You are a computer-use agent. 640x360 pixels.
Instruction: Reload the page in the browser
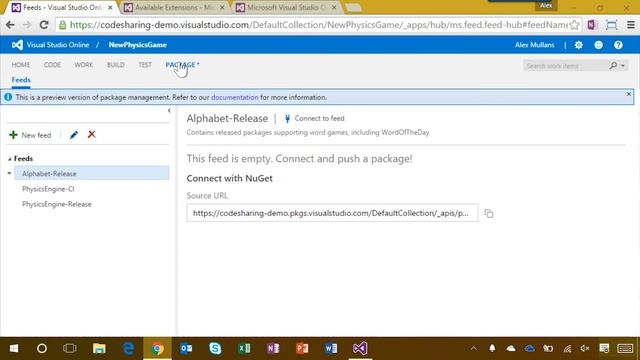coord(44,25)
